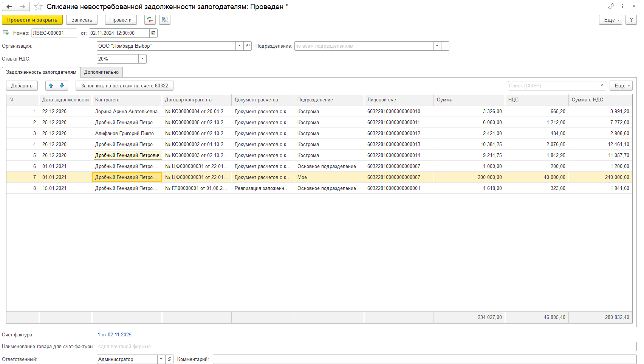Select the 1 842,95 НДС cell
This screenshot has width=644, height=364.
click(537, 155)
